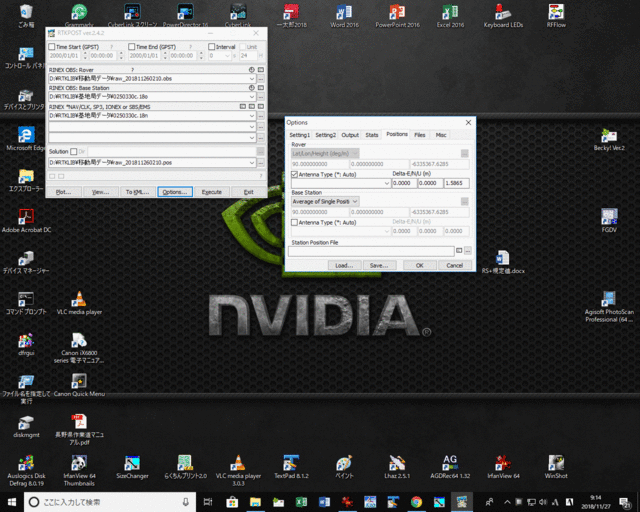Screen dimensions: 640x512
Task: Confirm the Options dialog with OK
Action: (x=420, y=265)
